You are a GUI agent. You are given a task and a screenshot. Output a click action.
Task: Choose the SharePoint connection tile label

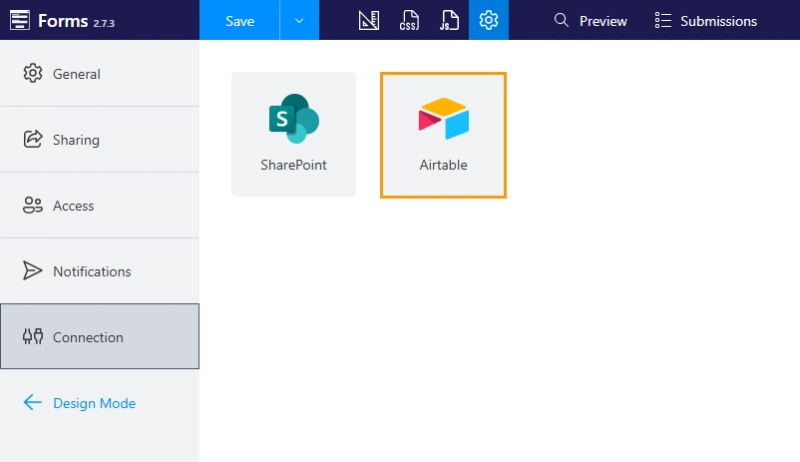pyautogui.click(x=293, y=165)
